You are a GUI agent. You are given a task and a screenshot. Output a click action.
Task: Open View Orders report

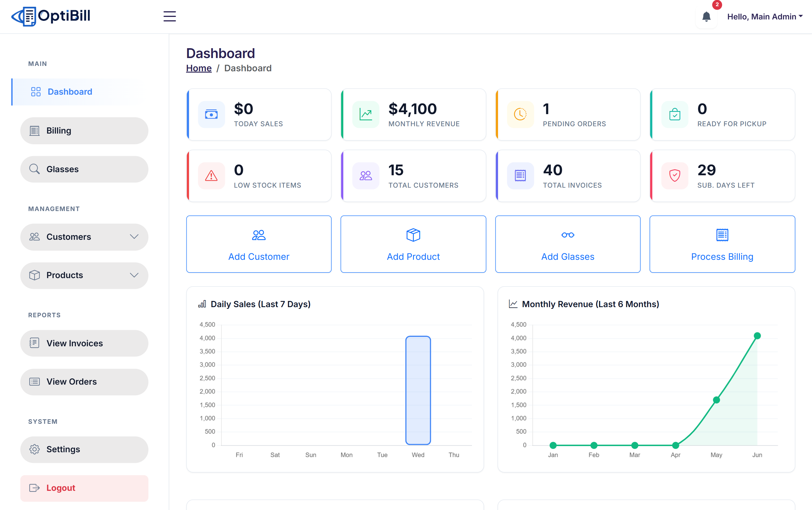[84, 382]
